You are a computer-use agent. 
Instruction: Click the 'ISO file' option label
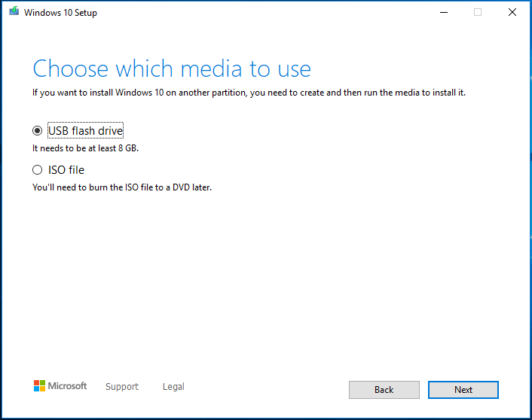(66, 170)
